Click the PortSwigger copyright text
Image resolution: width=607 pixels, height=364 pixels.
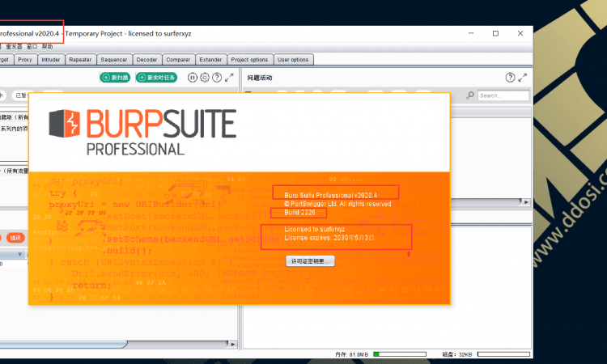pos(337,204)
